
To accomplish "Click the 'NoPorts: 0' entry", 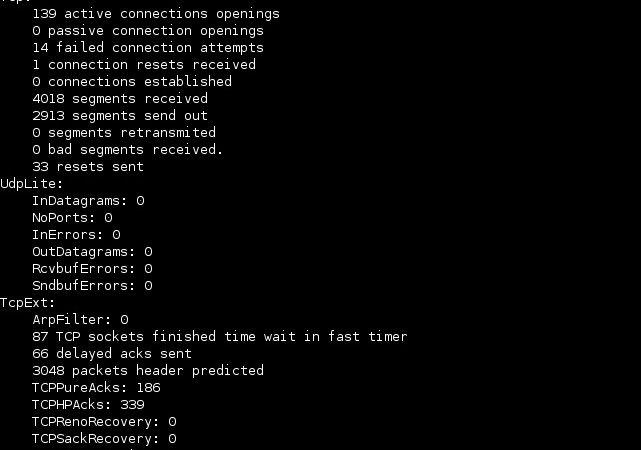I will coord(72,218).
